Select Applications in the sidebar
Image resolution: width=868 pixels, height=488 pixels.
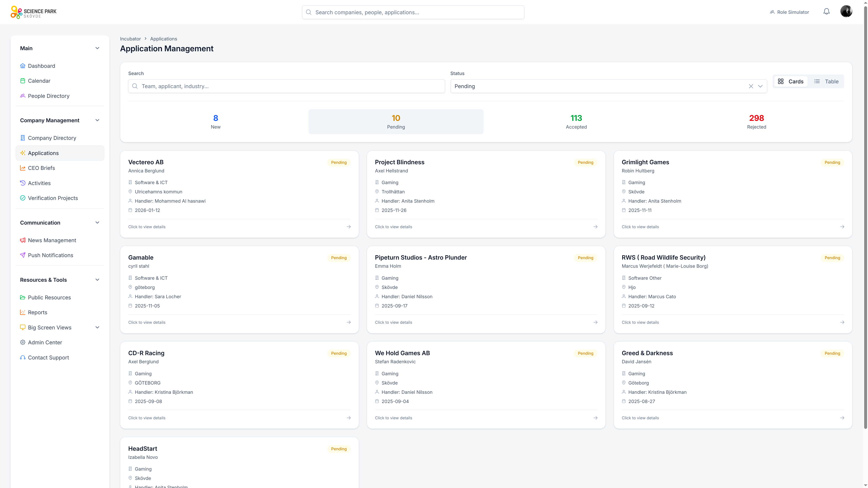point(60,153)
